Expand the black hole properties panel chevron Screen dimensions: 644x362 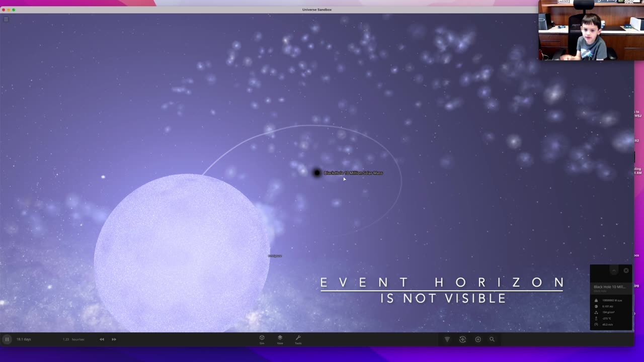pyautogui.click(x=614, y=270)
